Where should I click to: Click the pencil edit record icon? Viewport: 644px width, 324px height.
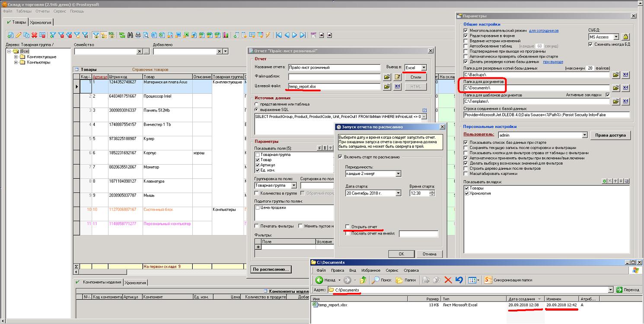(x=18, y=35)
